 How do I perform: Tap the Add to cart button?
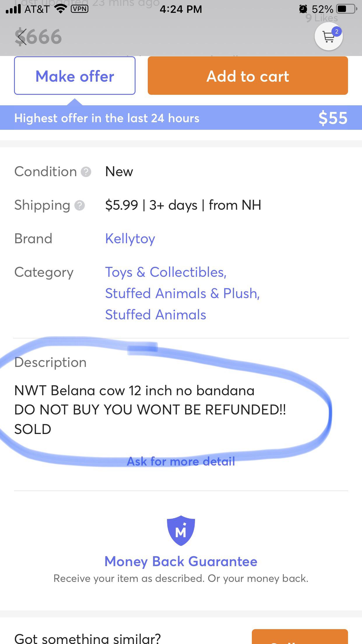tap(247, 76)
